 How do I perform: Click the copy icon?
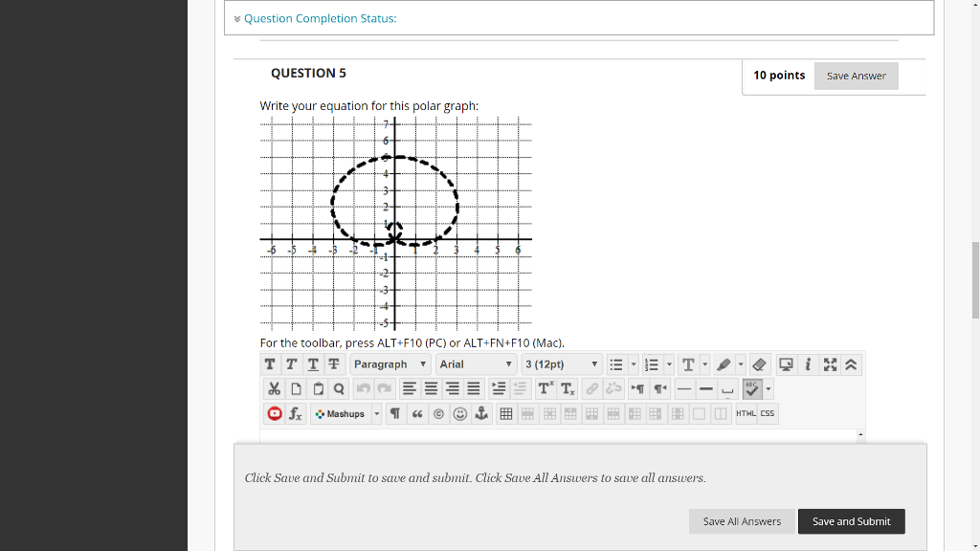(296, 389)
